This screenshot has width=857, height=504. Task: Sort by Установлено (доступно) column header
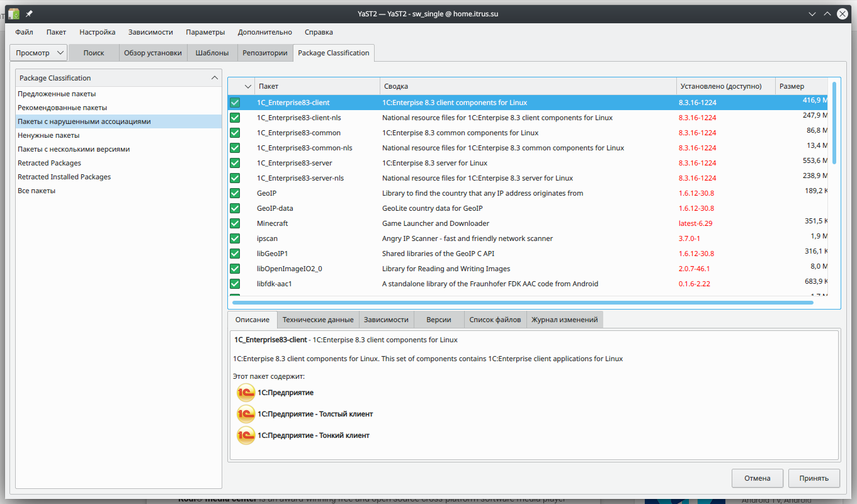pyautogui.click(x=726, y=86)
